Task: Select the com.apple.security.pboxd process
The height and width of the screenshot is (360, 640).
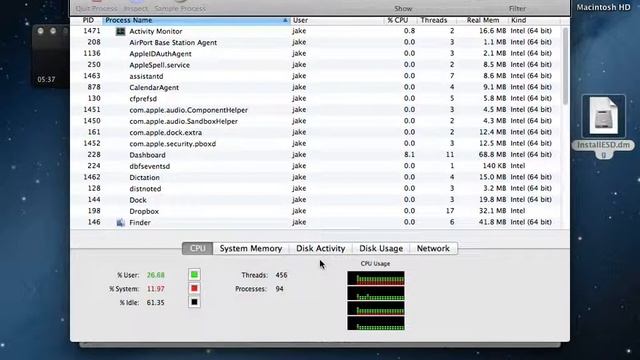Action: pyautogui.click(x=316, y=144)
